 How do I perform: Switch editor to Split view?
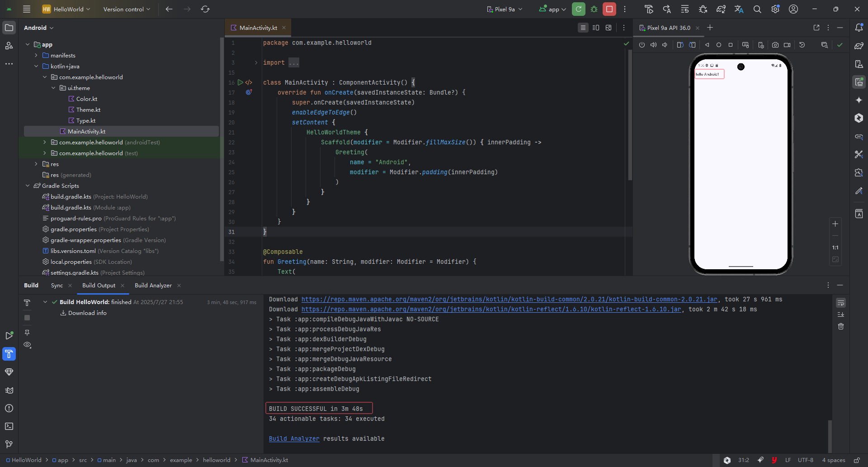[x=596, y=28]
